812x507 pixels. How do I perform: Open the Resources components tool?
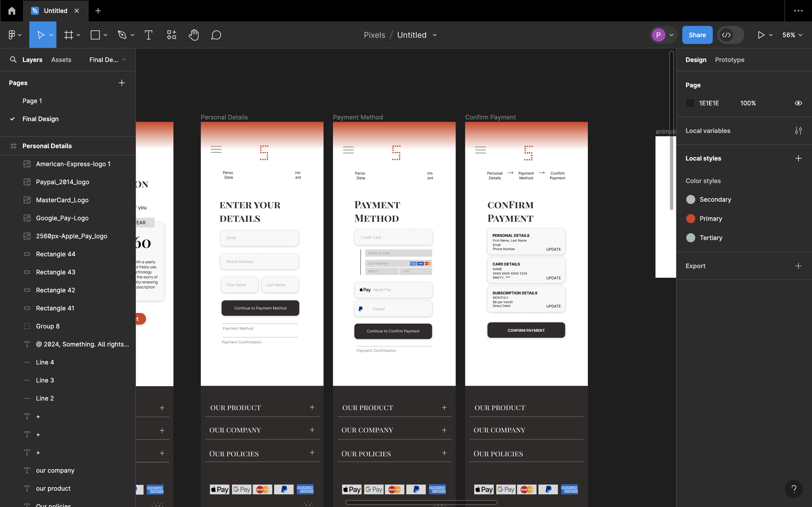click(171, 35)
